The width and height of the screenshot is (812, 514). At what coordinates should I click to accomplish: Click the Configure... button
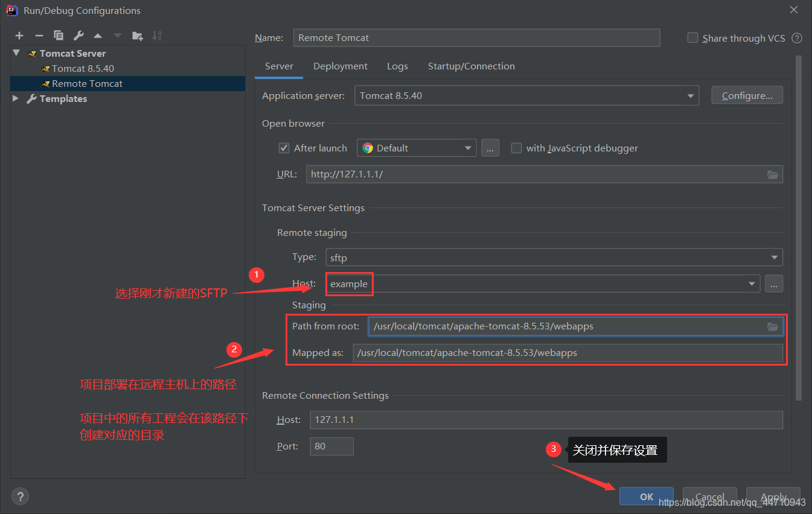pyautogui.click(x=747, y=95)
